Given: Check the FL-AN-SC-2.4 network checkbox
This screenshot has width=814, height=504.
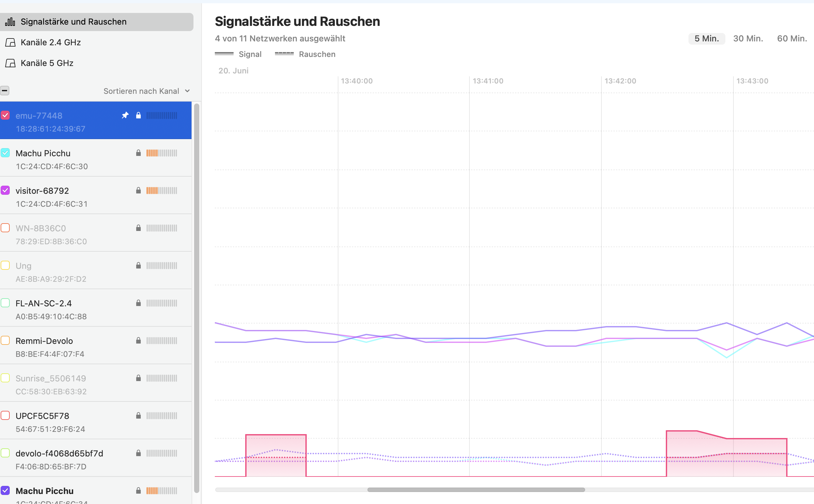Looking at the screenshot, I should (x=5, y=303).
